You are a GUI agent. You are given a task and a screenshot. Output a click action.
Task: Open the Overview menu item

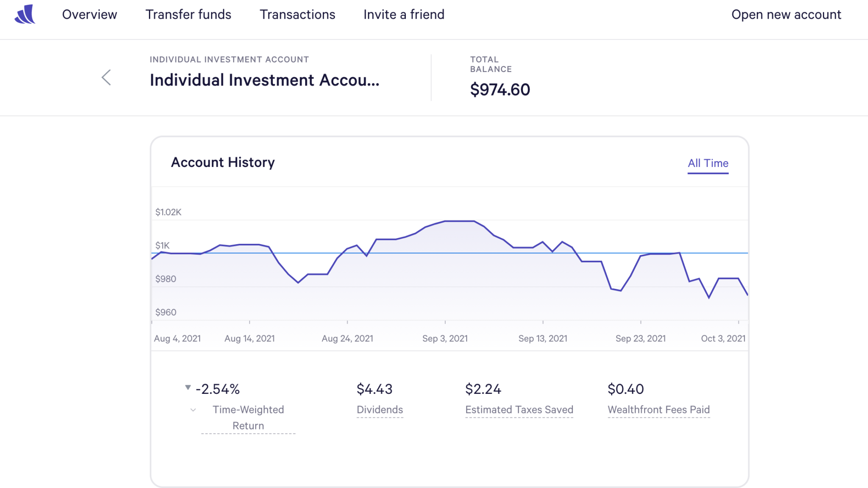click(89, 14)
